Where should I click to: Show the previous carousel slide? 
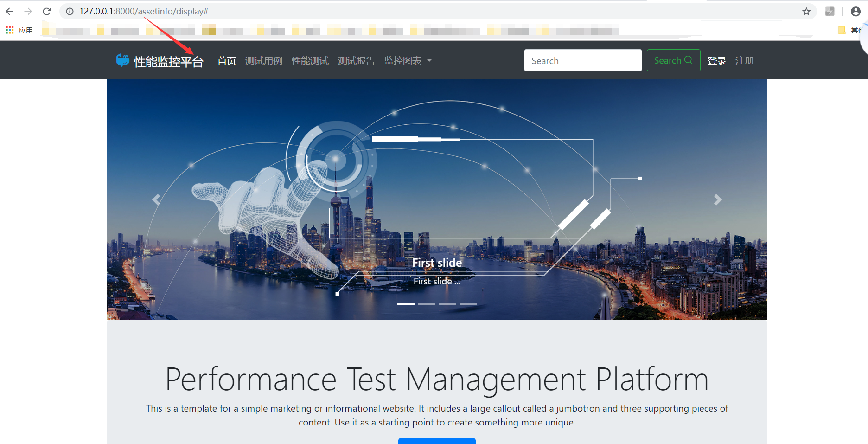pos(156,199)
